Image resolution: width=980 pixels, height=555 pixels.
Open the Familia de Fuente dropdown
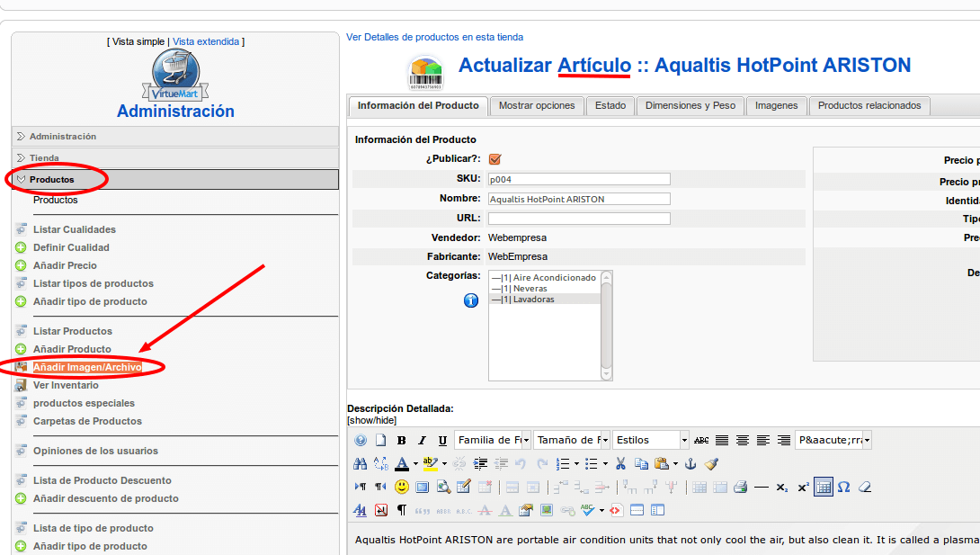493,440
